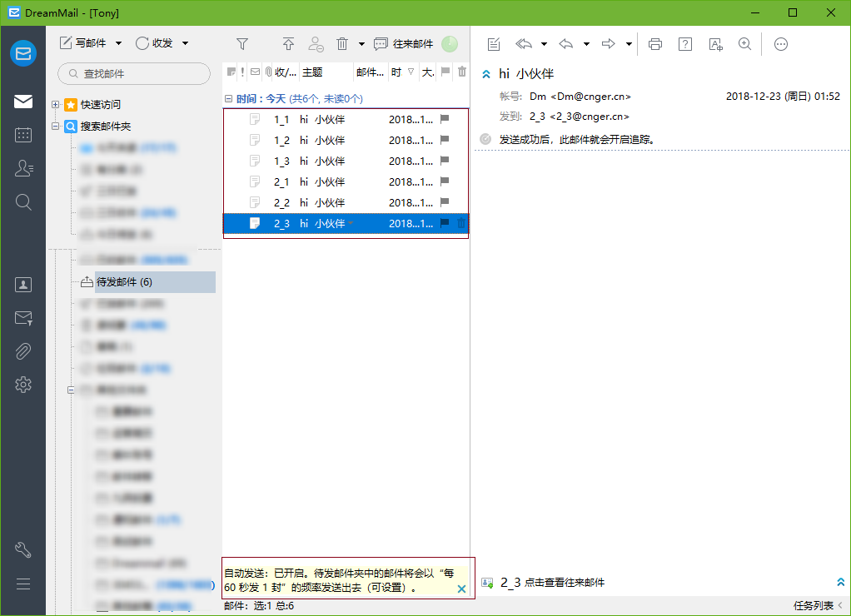Expand the 往来邮件 panel chevron at bottom right
Viewport: 851px width, 616px height.
point(840,582)
